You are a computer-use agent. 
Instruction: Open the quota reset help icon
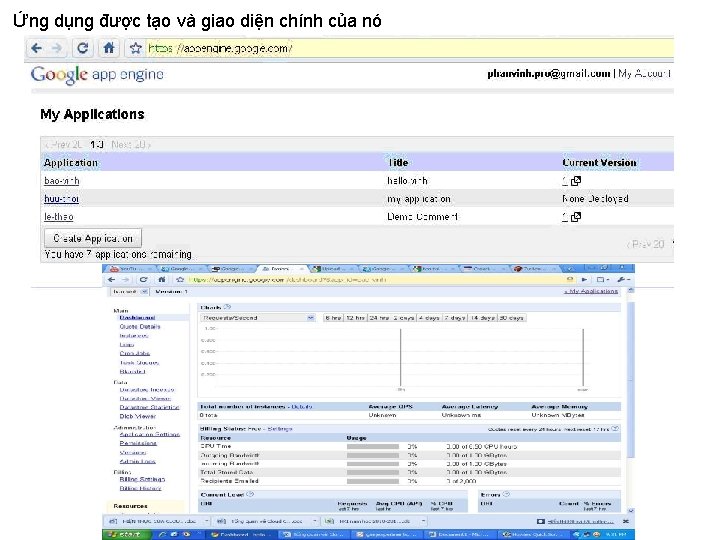pyautogui.click(x=615, y=428)
